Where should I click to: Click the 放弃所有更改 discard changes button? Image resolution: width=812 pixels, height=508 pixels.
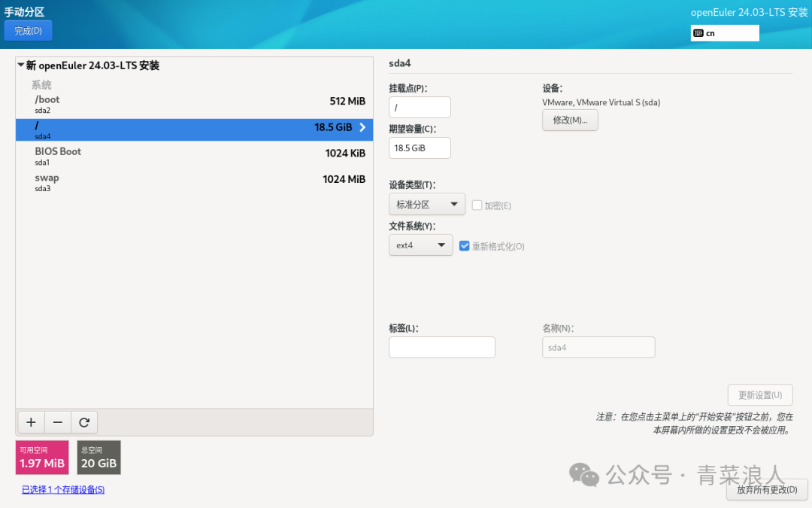pyautogui.click(x=766, y=489)
